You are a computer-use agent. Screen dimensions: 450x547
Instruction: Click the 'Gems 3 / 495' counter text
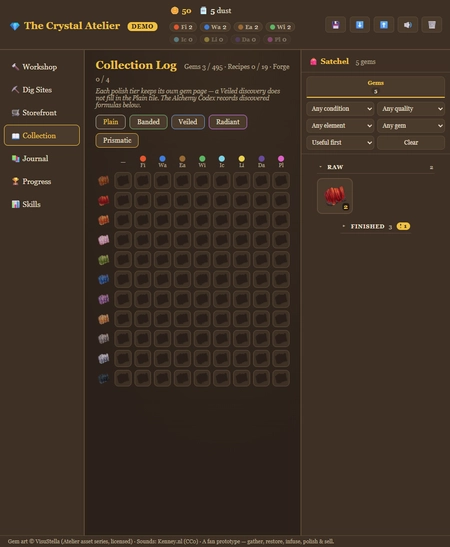click(203, 67)
